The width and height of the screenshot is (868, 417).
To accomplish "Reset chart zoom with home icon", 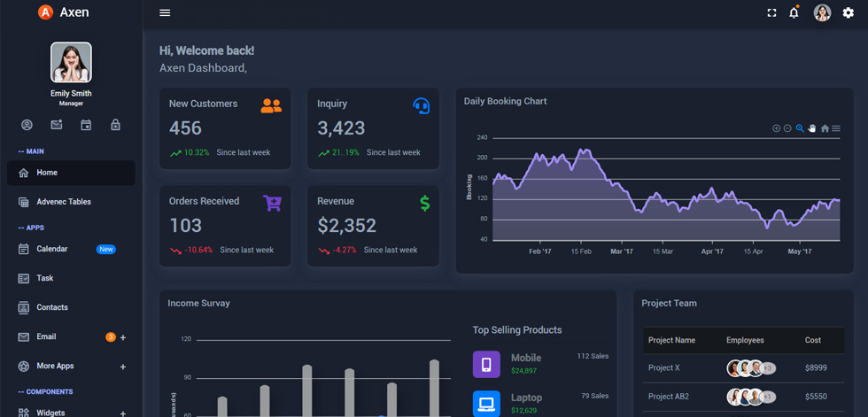I will (825, 128).
